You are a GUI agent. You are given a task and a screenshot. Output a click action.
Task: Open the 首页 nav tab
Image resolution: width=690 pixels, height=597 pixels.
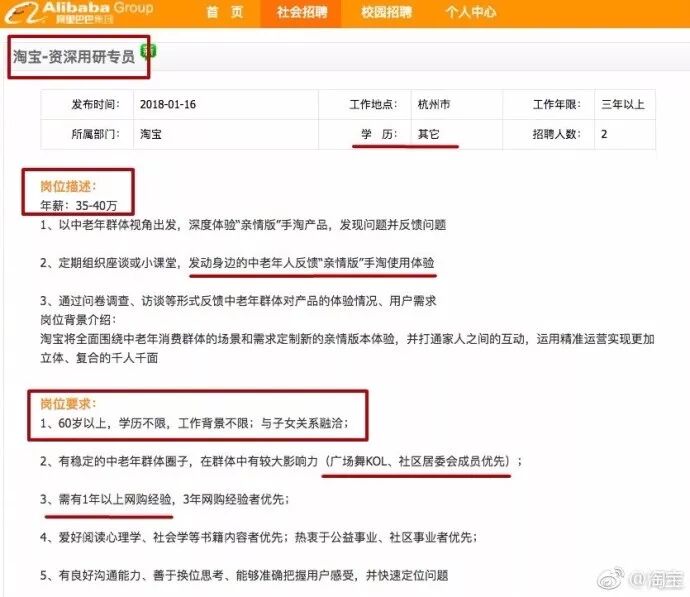[x=224, y=12]
